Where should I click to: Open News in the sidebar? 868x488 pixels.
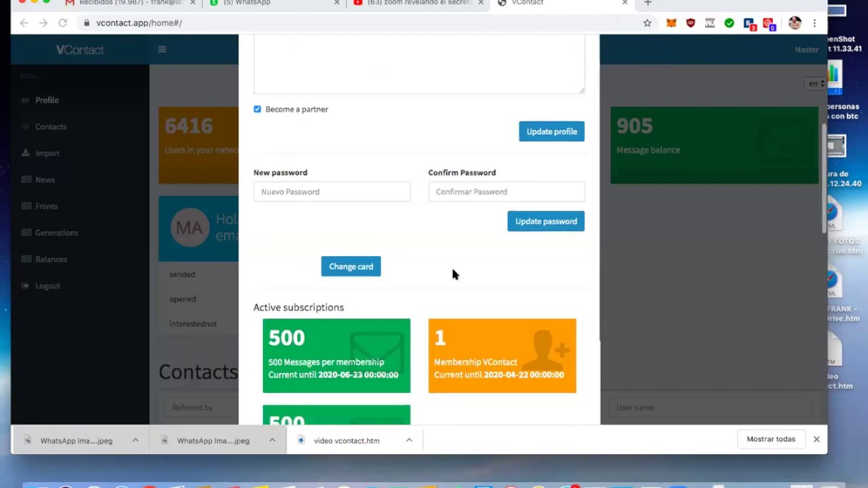(x=45, y=180)
